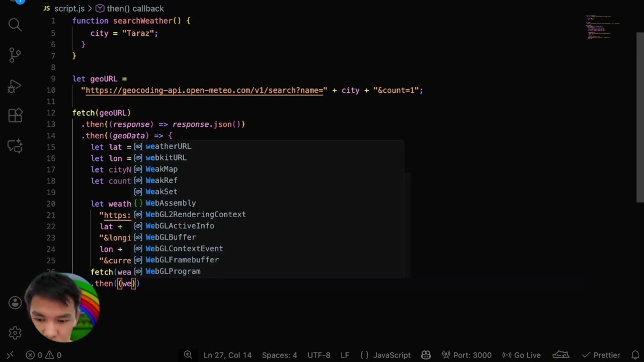Change encoding via UTF-8

318,355
